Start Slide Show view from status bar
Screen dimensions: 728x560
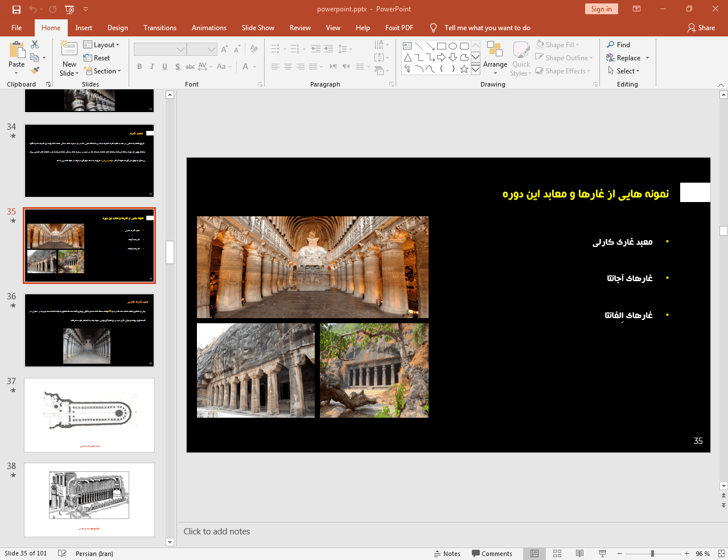click(602, 554)
